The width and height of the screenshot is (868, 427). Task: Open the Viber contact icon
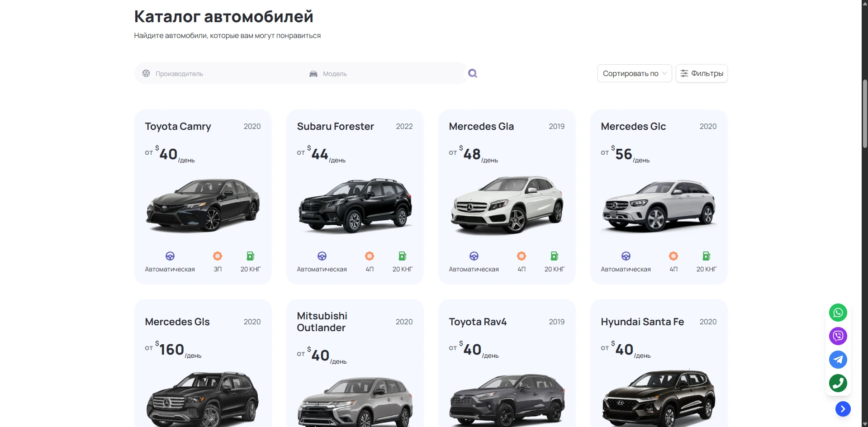838,336
